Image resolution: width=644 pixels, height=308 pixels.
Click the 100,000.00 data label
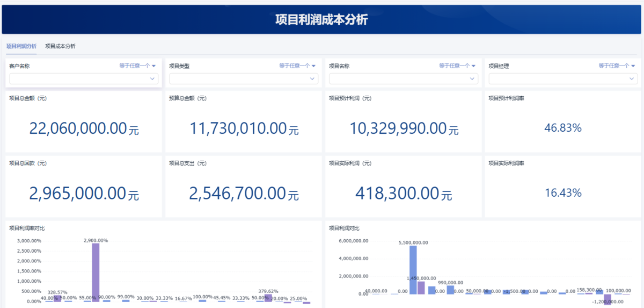[618, 290]
